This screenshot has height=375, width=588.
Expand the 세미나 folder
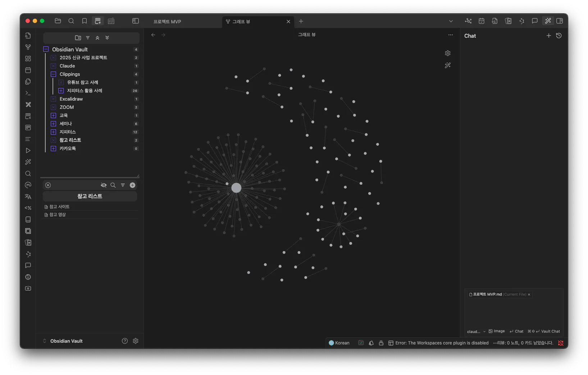coord(54,124)
